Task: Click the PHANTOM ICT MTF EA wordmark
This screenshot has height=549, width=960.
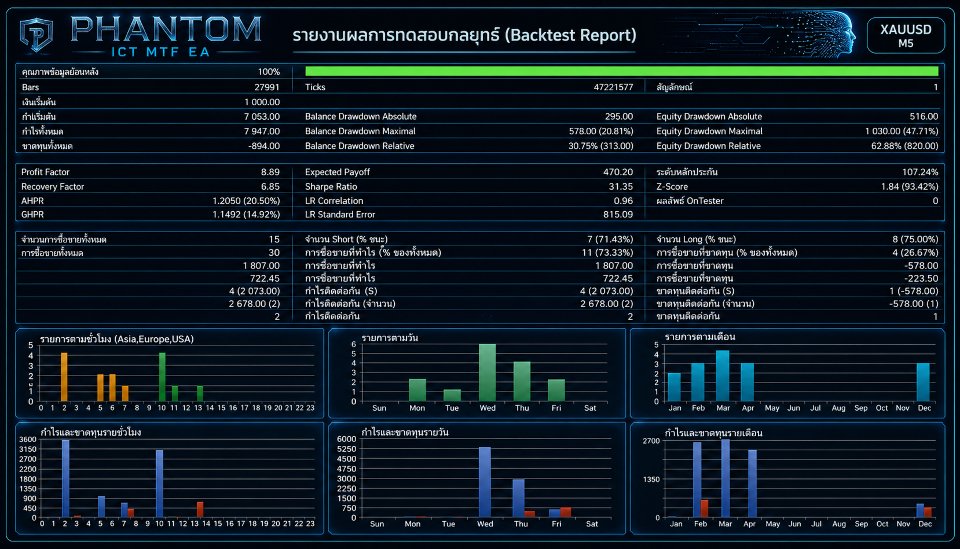Action: click(x=166, y=37)
